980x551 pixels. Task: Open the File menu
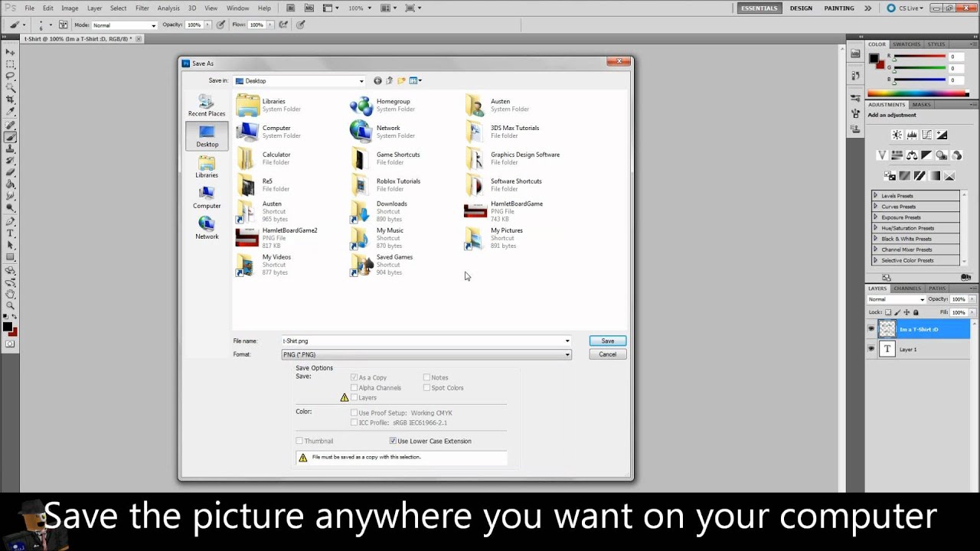[x=29, y=8]
